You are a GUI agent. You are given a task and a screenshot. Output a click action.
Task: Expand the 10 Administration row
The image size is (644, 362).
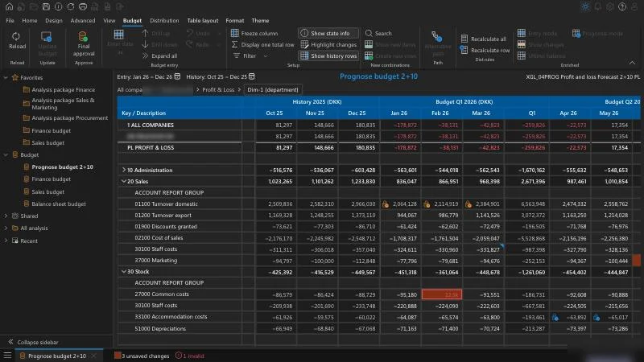pyautogui.click(x=124, y=170)
